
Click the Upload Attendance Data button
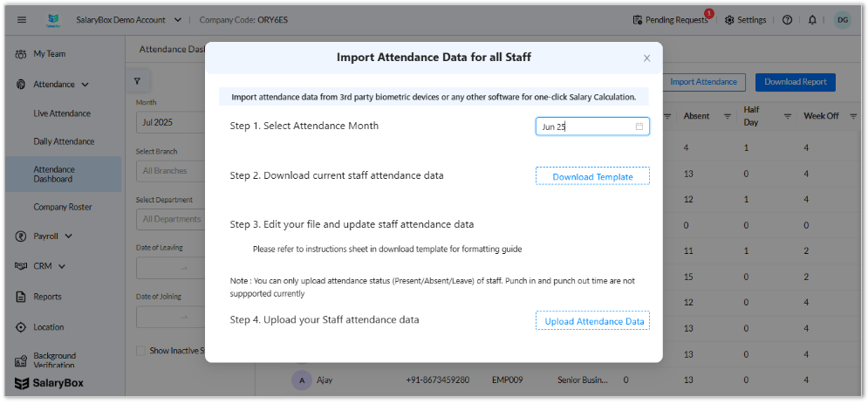coord(592,321)
